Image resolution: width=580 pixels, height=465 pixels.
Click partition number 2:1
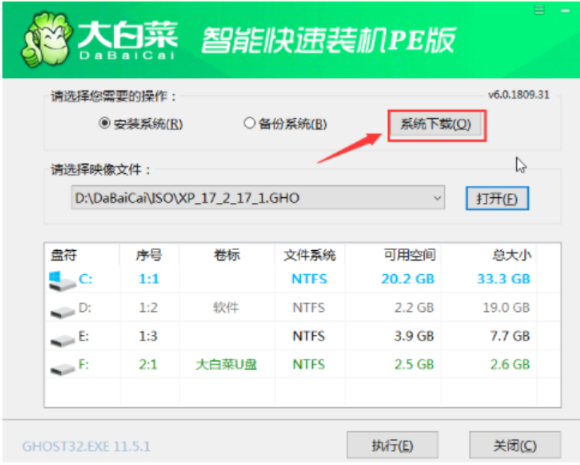tap(148, 365)
